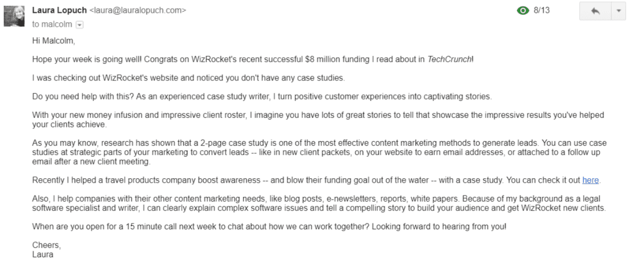Click the green eye tracking icon
644x271 pixels.
523,10
